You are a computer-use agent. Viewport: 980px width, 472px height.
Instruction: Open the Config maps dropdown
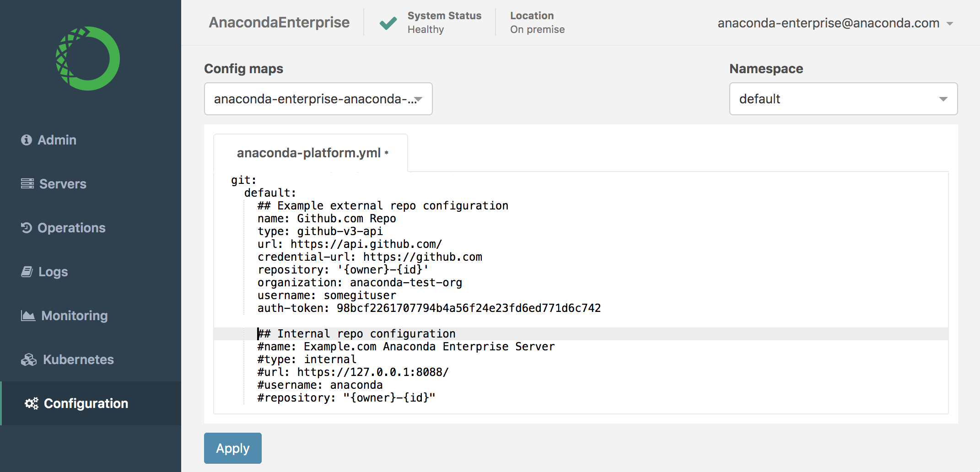(x=318, y=99)
